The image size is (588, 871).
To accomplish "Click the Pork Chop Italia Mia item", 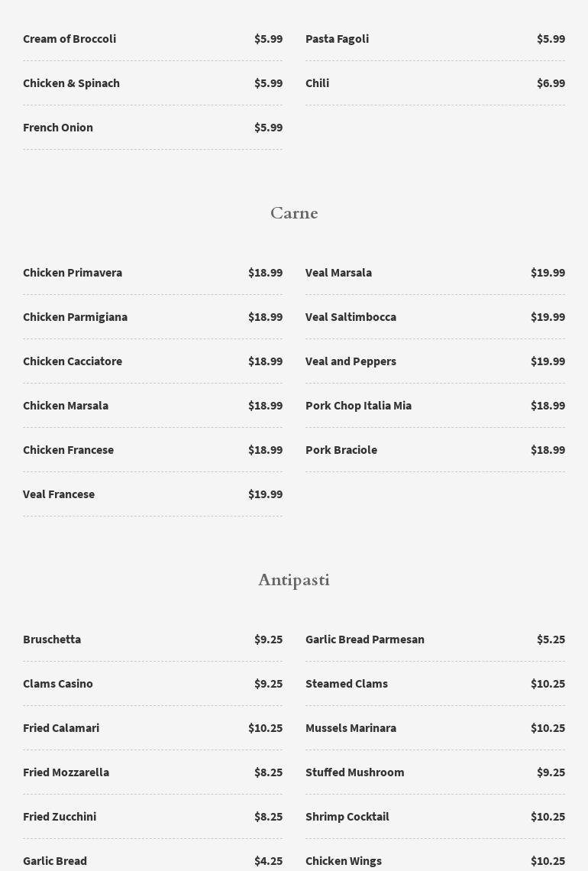I will 358,406.
